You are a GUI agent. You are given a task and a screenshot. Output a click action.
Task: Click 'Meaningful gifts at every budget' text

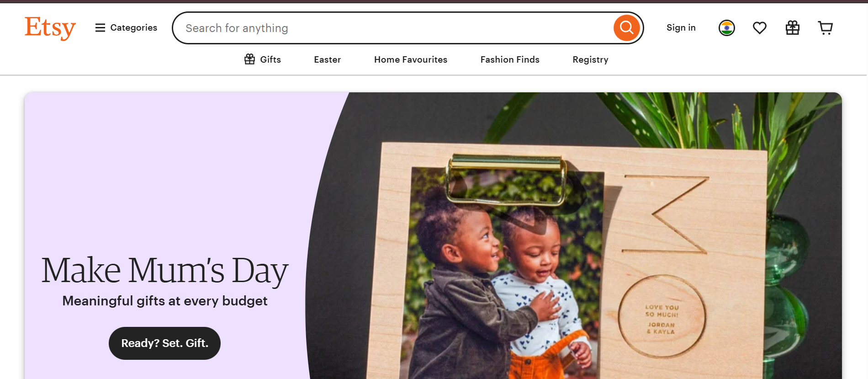(164, 301)
